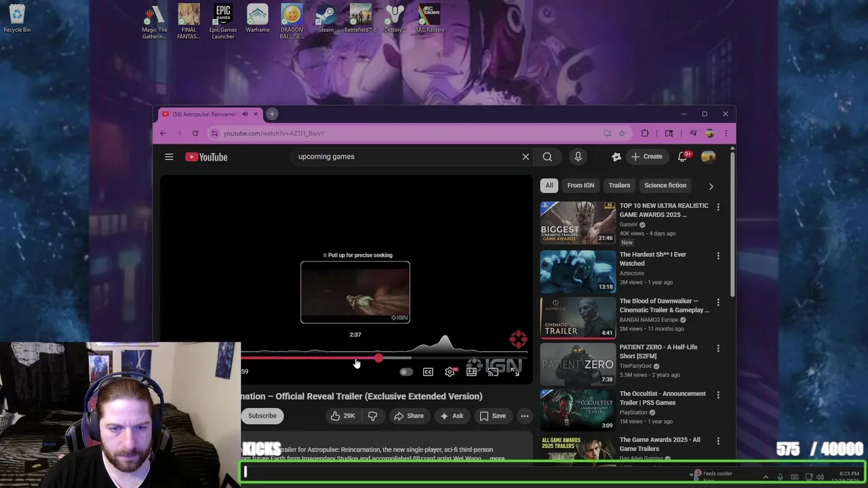Open YouTube account avatar menu
The width and height of the screenshot is (868, 488).
coord(708,157)
